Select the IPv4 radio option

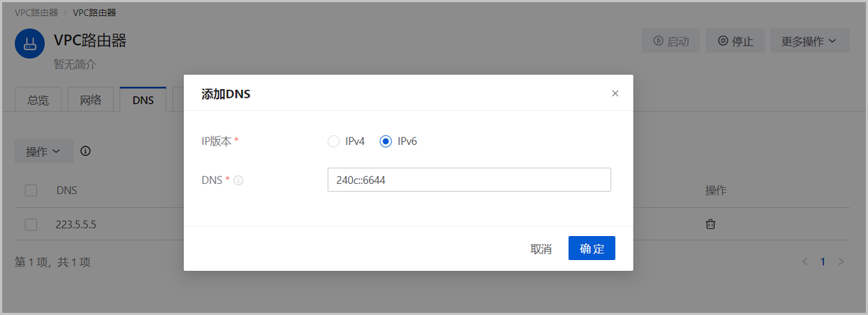[x=333, y=141]
